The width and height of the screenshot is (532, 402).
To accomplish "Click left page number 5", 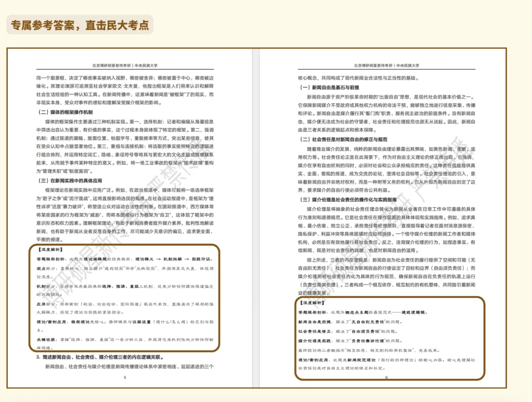I will [x=125, y=377].
